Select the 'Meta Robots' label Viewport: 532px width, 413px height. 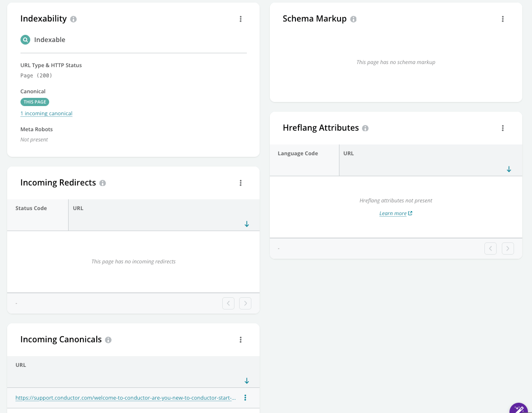coord(37,130)
